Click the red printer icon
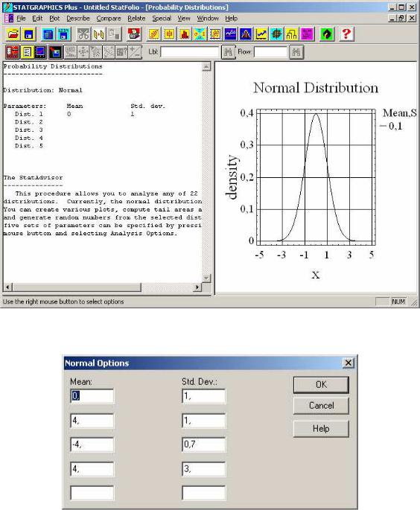Viewport: 420px width, 510px height. [x=134, y=34]
